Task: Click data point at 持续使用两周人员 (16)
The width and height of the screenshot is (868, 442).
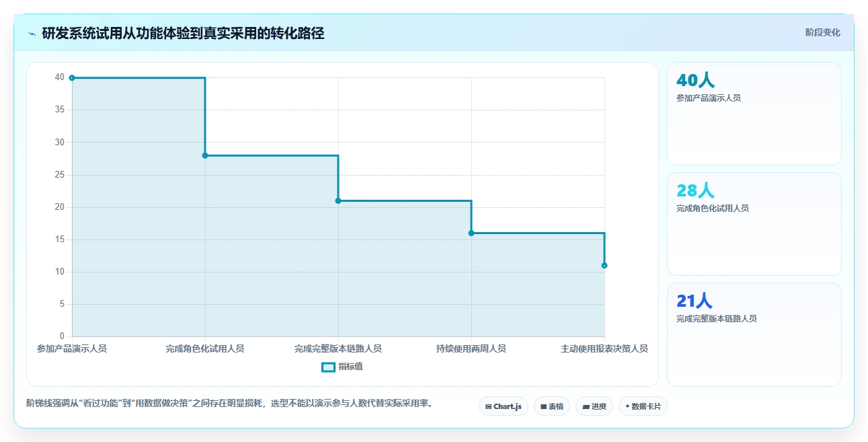Action: (471, 233)
